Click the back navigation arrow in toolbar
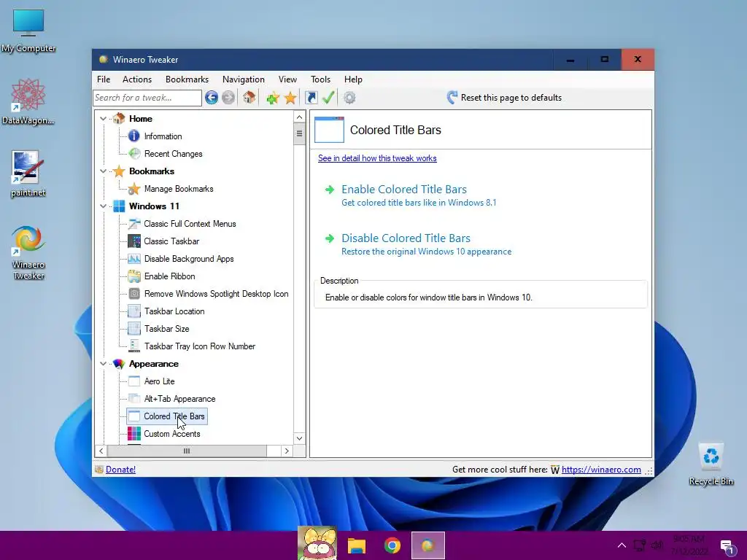This screenshot has width=747, height=560. tap(212, 98)
